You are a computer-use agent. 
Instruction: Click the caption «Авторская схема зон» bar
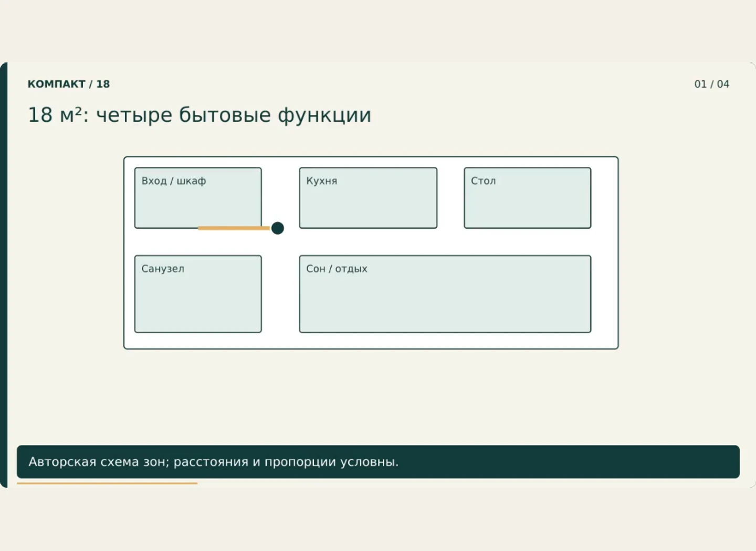pyautogui.click(x=378, y=462)
